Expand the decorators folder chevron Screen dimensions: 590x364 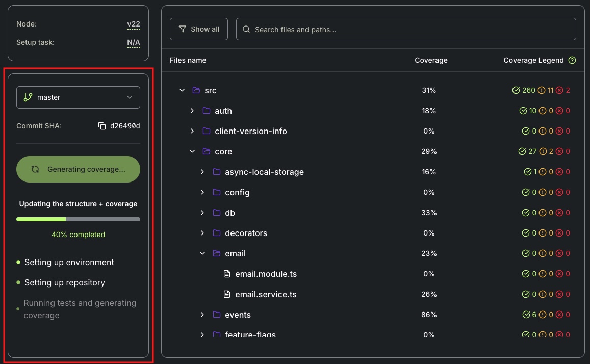point(202,233)
